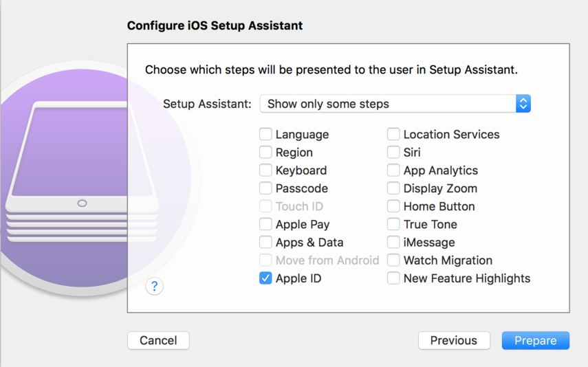The image size is (588, 367).
Task: Enable the Language checkbox
Action: point(265,135)
